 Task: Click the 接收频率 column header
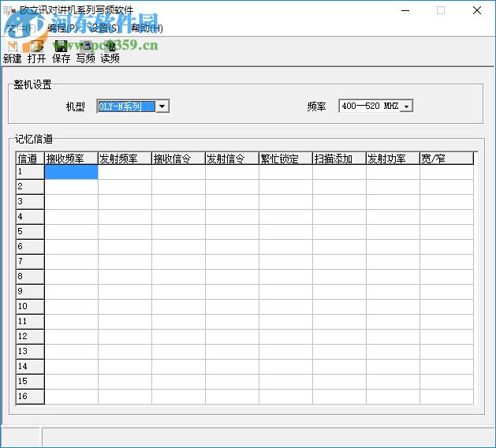[71, 159]
